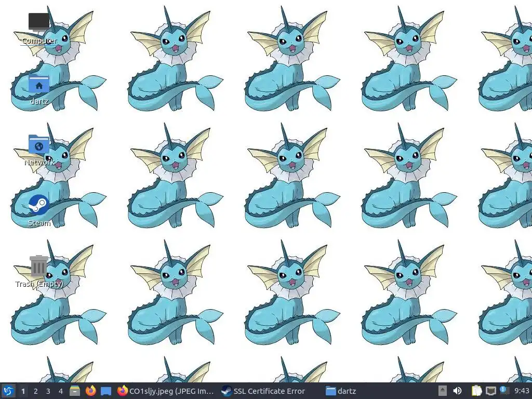
Task: Launch Firefox from quick launch
Action: [x=90, y=391]
